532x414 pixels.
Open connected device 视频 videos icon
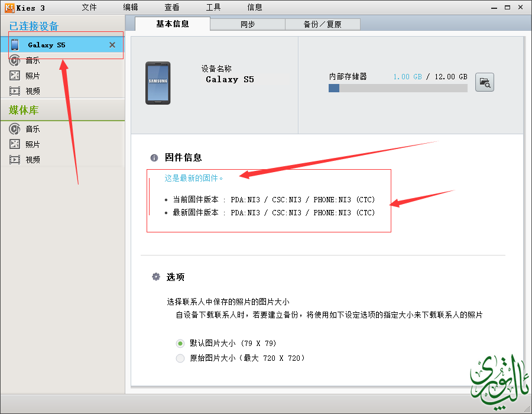(x=15, y=91)
